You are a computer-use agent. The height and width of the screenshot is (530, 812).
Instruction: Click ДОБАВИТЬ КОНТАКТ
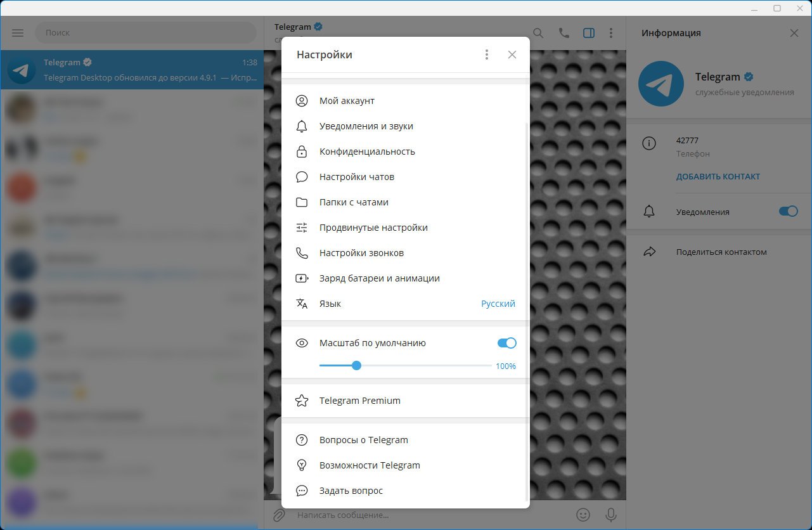pos(718,177)
